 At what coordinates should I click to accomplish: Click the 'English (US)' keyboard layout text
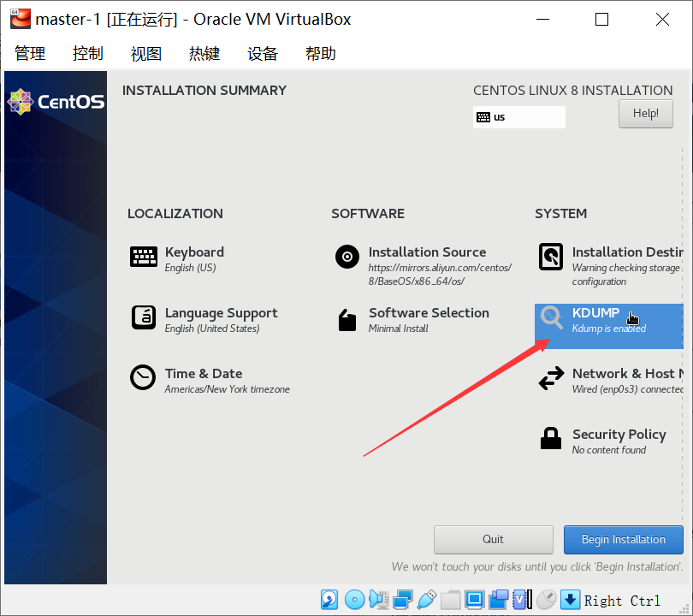(x=191, y=268)
